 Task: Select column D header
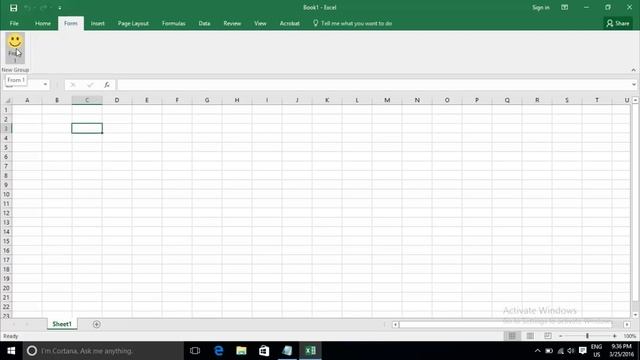click(x=117, y=100)
